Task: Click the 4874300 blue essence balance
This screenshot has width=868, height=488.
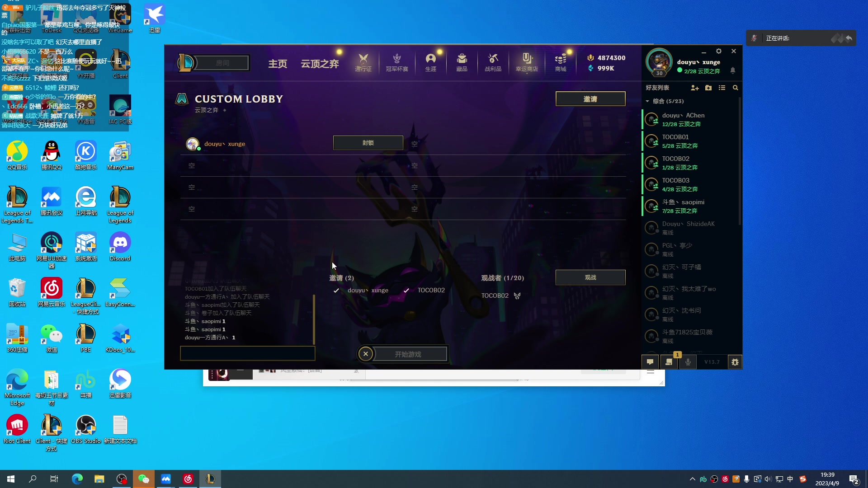Action: 606,58
